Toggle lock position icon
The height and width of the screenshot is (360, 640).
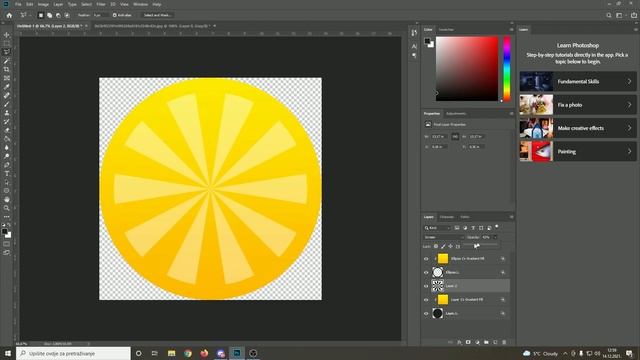coord(451,246)
